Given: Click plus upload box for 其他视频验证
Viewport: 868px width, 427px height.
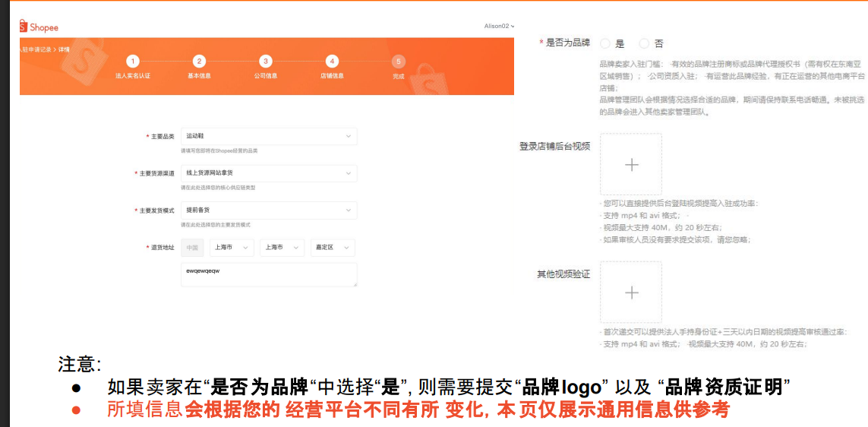Looking at the screenshot, I should [x=631, y=293].
